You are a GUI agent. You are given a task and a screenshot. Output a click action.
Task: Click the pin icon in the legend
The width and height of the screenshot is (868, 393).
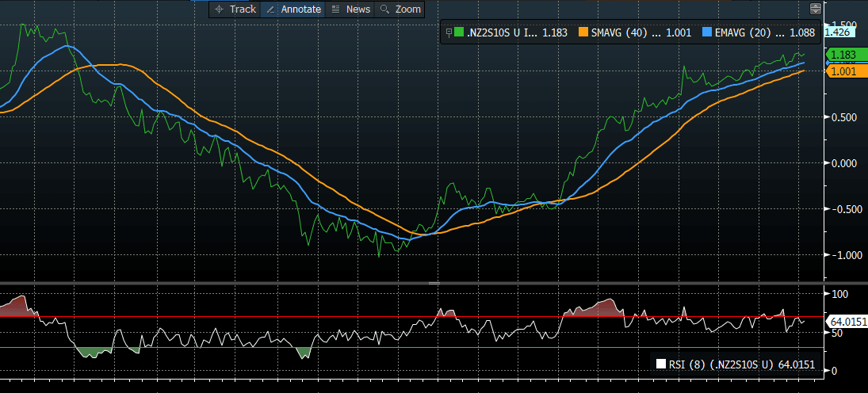click(x=449, y=32)
